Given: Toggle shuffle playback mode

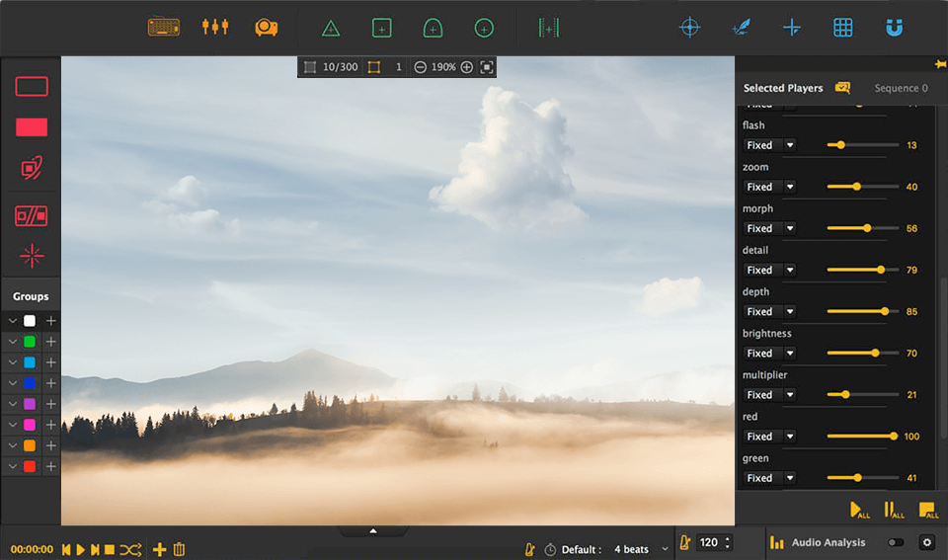Looking at the screenshot, I should pos(130,549).
